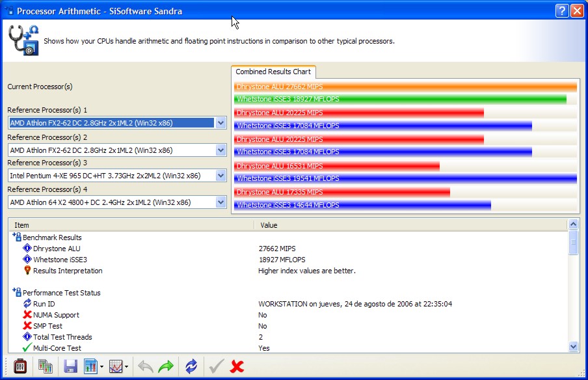Click the blue diamond icon beside Dhrystone ALU
The height and width of the screenshot is (380, 588).
pyautogui.click(x=27, y=248)
